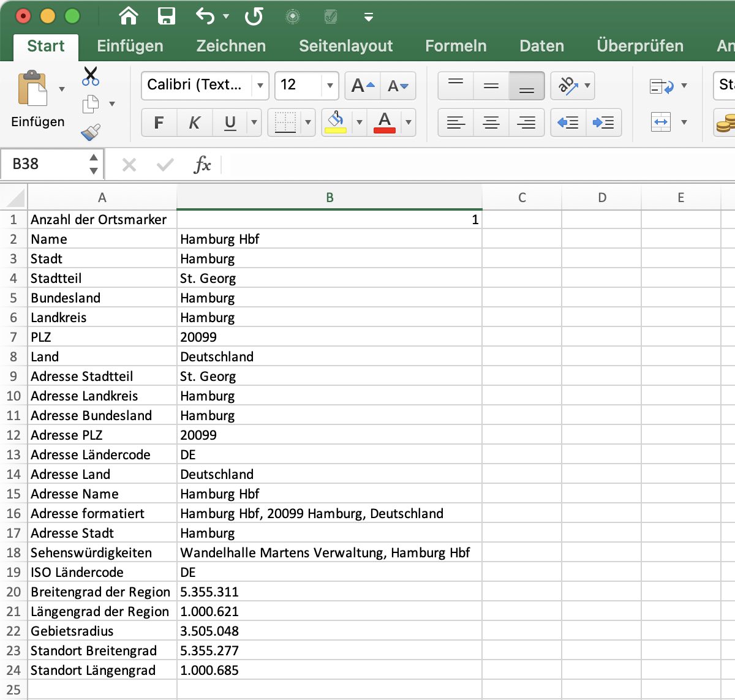The image size is (735, 700).
Task: Select the 'Adresse Ländercode' cell
Action: point(102,454)
